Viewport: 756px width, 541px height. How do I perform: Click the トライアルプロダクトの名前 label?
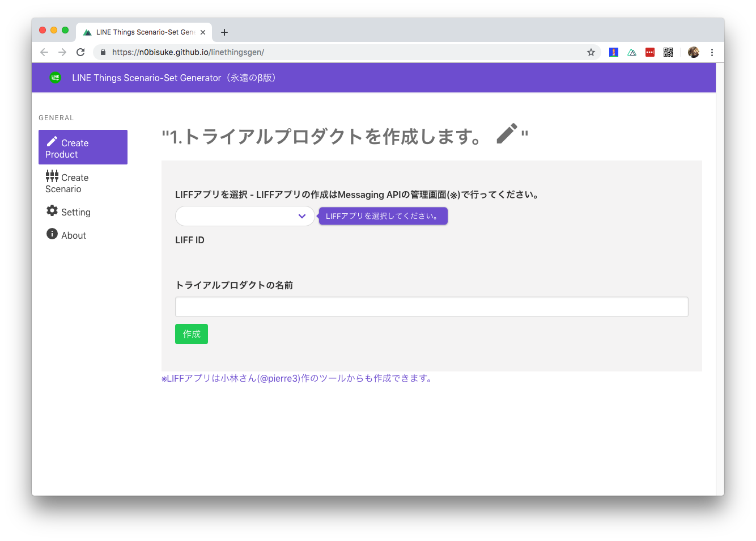(234, 285)
